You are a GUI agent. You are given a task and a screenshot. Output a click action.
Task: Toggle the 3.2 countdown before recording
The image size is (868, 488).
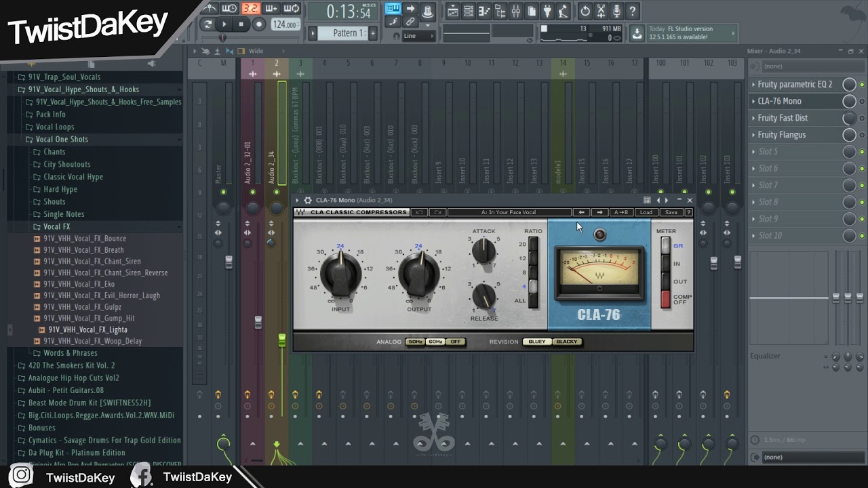point(251,9)
